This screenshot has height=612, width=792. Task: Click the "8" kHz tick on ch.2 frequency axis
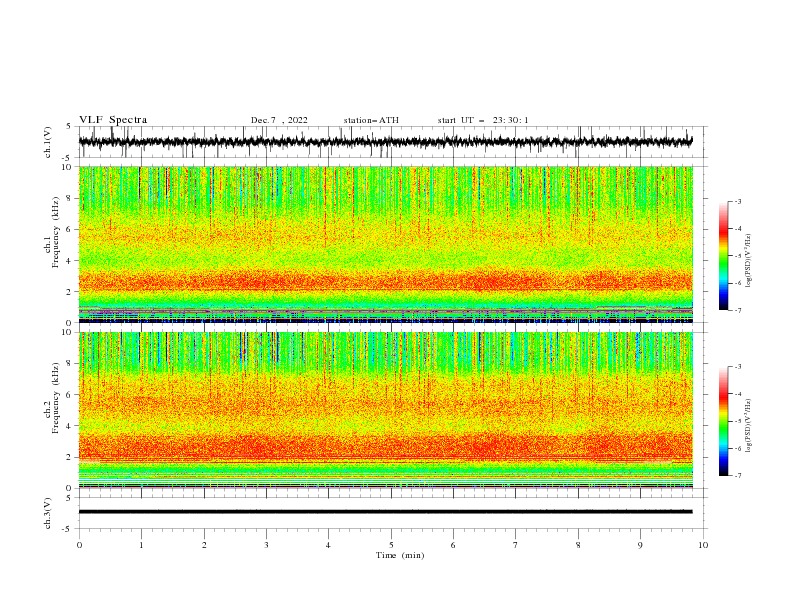(71, 364)
